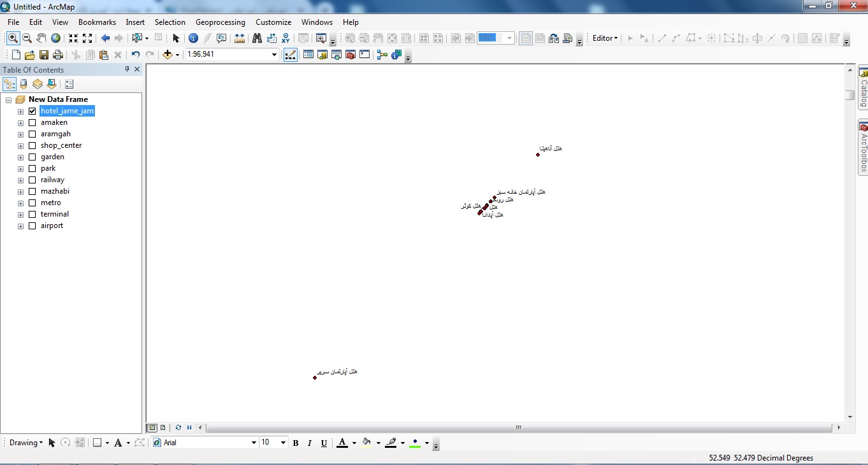Viewport: 868px width, 465px height.
Task: Save the map document
Action: (44, 55)
